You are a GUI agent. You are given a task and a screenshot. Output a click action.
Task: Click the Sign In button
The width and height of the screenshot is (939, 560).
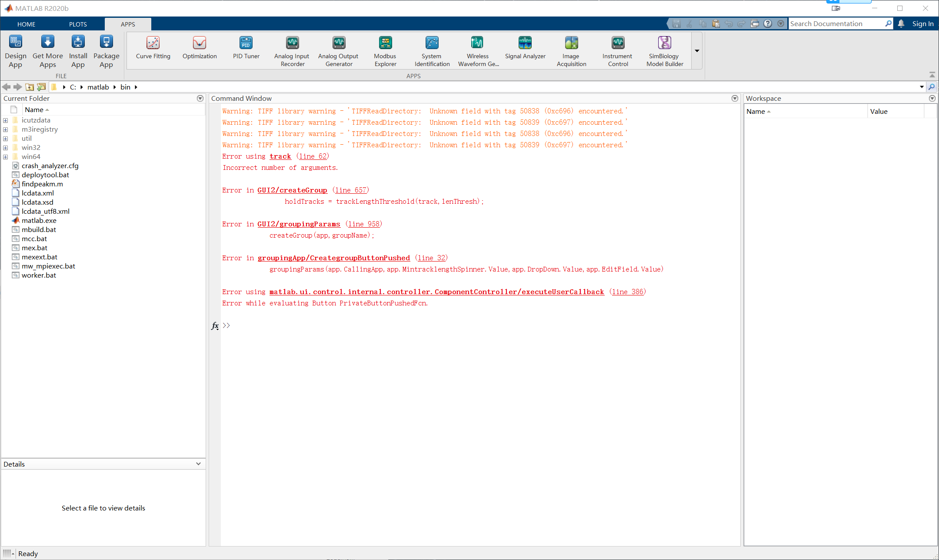coord(922,23)
